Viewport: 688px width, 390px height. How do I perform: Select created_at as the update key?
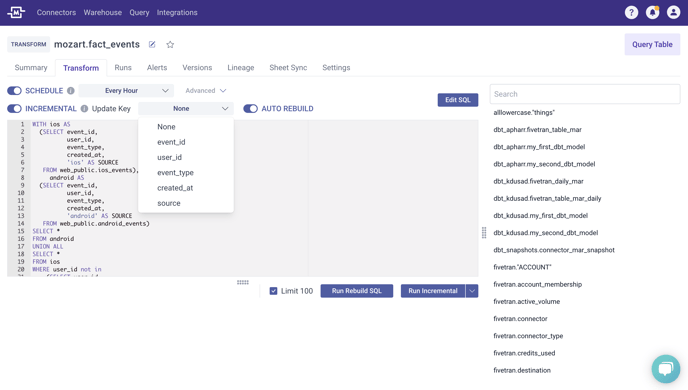pos(175,188)
